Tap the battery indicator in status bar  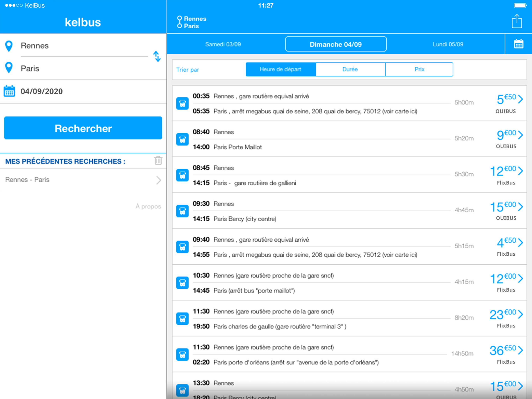coord(520,5)
